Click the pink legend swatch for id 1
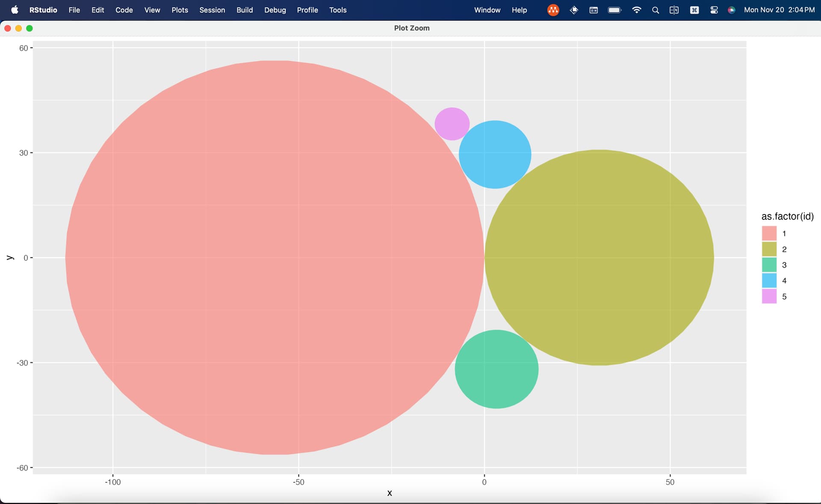The width and height of the screenshot is (821, 504). point(769,233)
